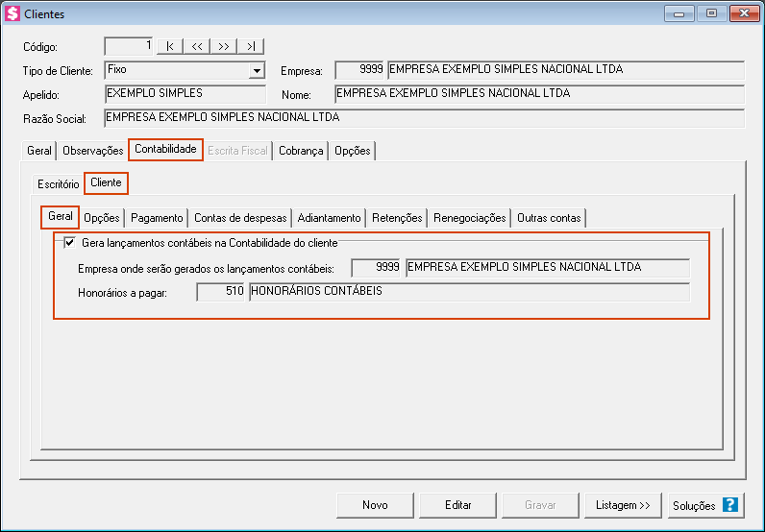Click the Código number field

129,46
